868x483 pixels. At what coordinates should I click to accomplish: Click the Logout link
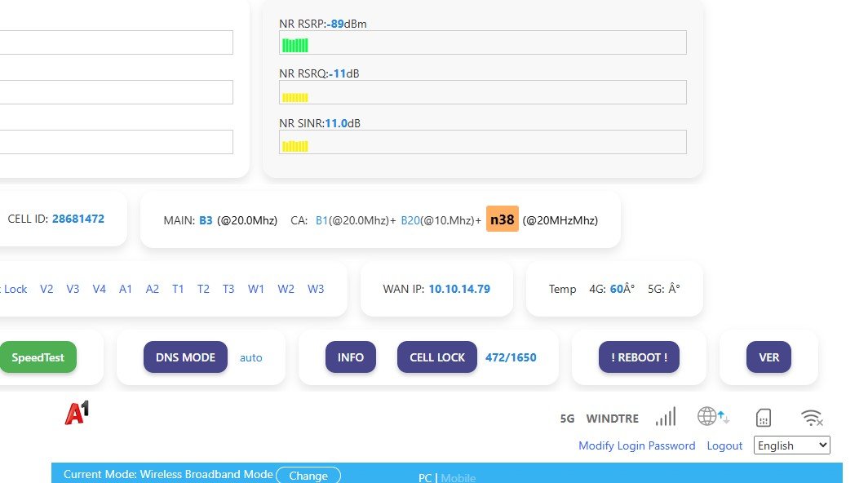[x=724, y=446]
